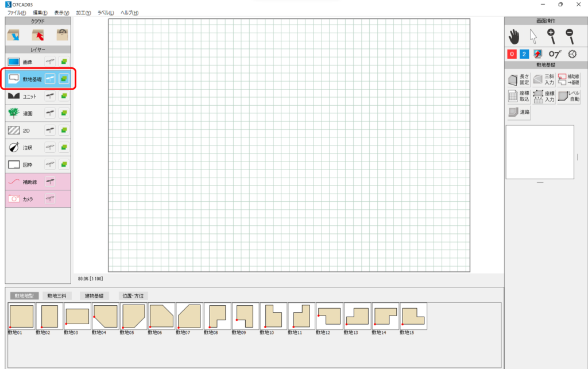
Task: Toggle green stack icon on ユニット layer
Action: [x=64, y=96]
